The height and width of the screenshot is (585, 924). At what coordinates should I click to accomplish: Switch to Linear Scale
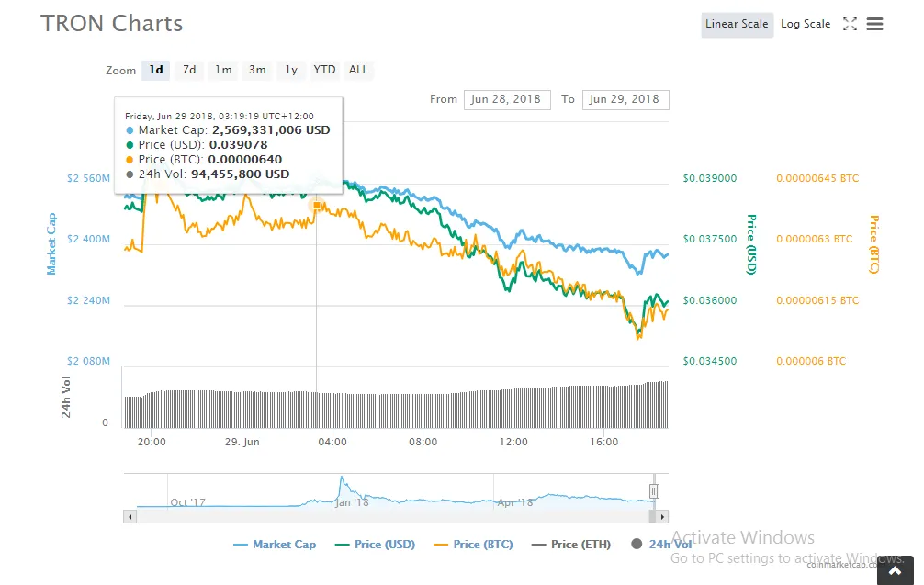(737, 24)
